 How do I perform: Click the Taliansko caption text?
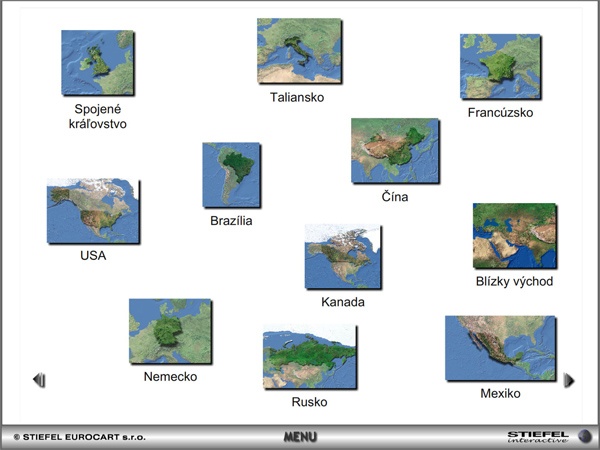coord(297,98)
